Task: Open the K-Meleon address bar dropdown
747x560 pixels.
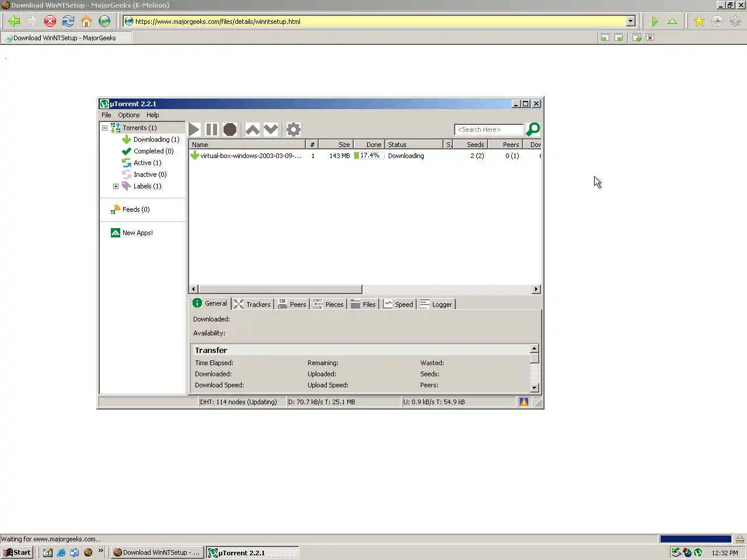Action: click(630, 22)
